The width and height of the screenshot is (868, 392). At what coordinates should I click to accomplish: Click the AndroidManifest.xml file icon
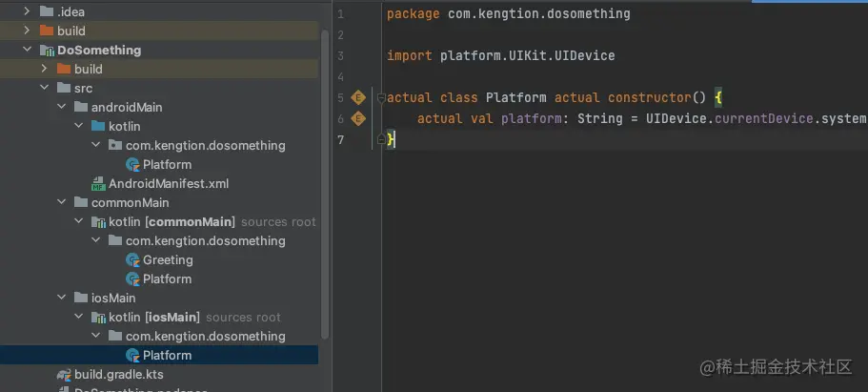(98, 183)
